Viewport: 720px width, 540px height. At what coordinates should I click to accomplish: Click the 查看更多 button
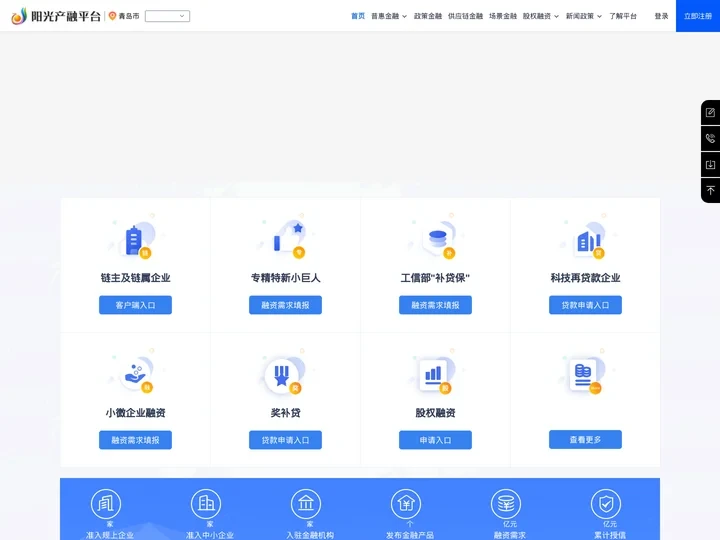click(585, 439)
